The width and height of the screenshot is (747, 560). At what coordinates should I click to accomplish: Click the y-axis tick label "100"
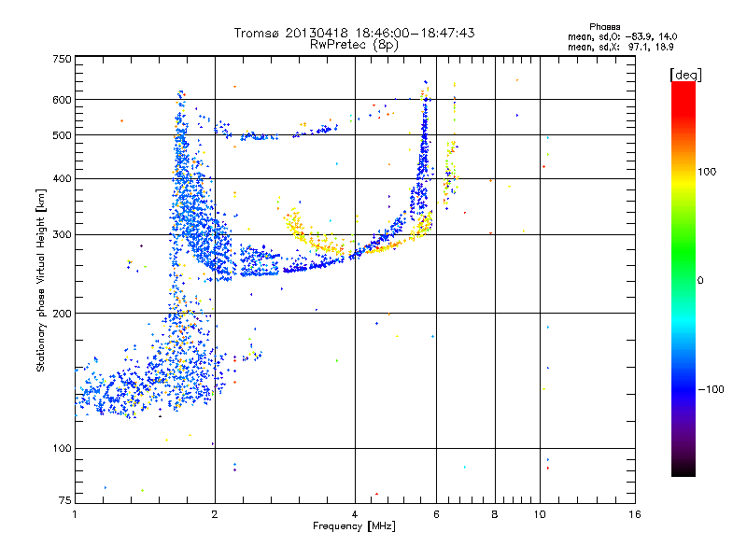coord(62,449)
